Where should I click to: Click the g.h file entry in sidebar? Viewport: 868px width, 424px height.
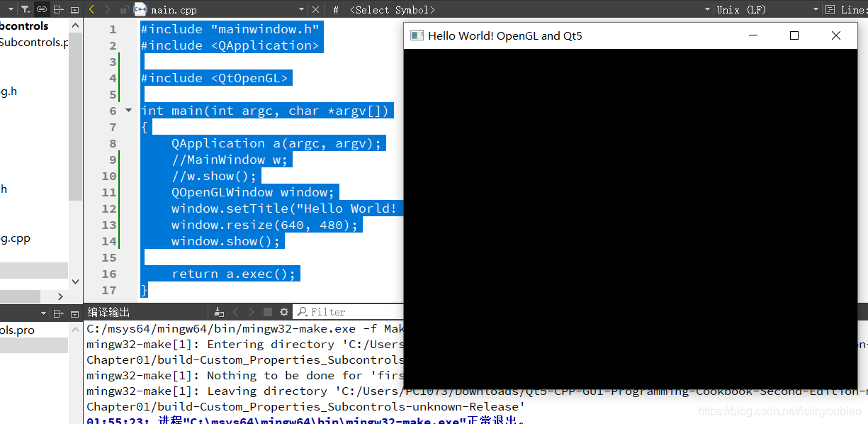click(x=9, y=91)
